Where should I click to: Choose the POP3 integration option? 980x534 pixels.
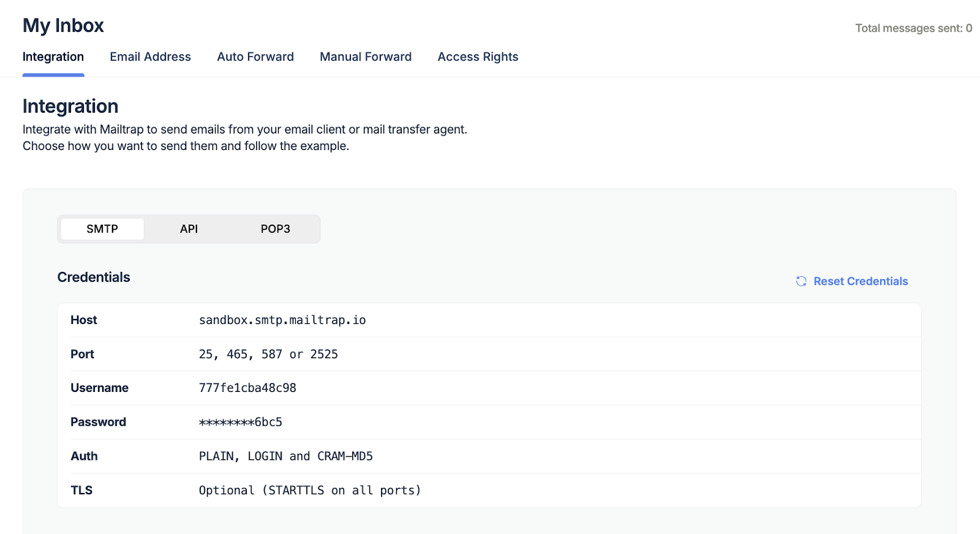(276, 229)
